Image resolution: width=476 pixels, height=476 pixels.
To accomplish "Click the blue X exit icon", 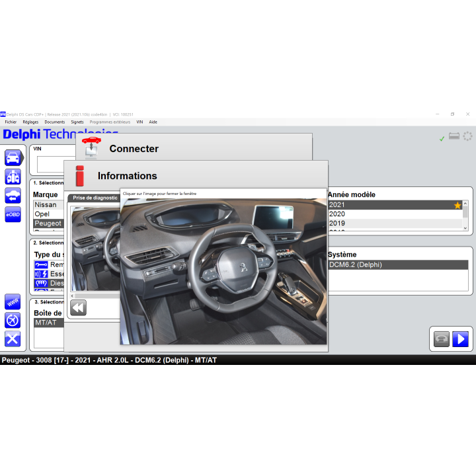I will coord(13,339).
